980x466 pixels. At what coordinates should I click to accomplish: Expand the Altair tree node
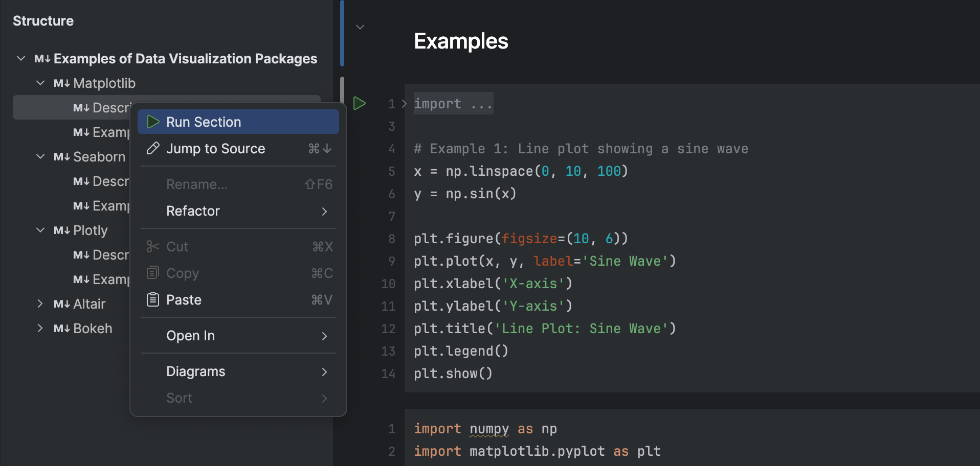(40, 304)
